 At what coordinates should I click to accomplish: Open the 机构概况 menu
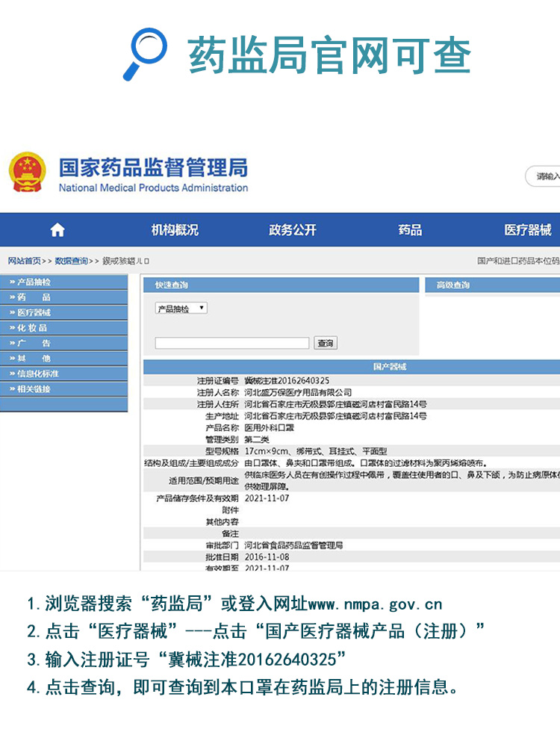pos(175,230)
